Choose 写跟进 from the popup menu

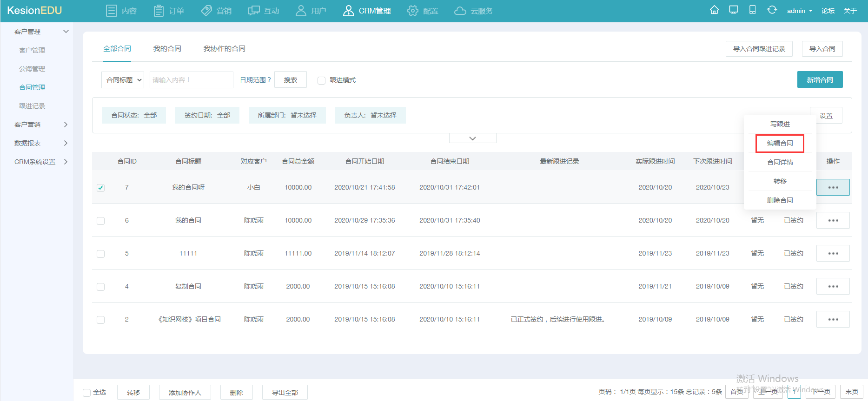tap(780, 124)
